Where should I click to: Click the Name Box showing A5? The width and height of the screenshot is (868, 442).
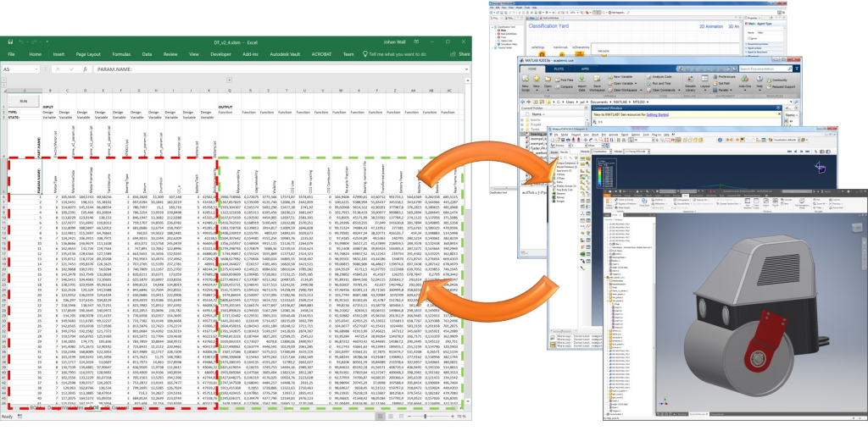coord(22,69)
